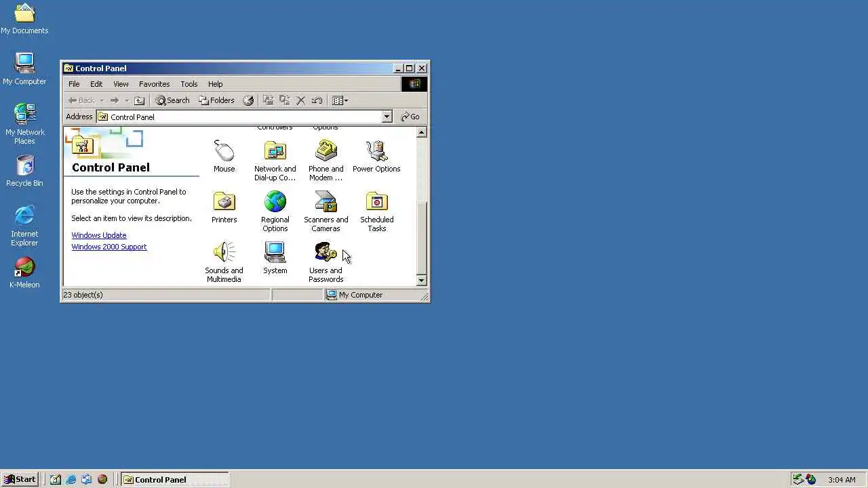Click the Undo toolbar icon
868x488 pixels.
317,100
